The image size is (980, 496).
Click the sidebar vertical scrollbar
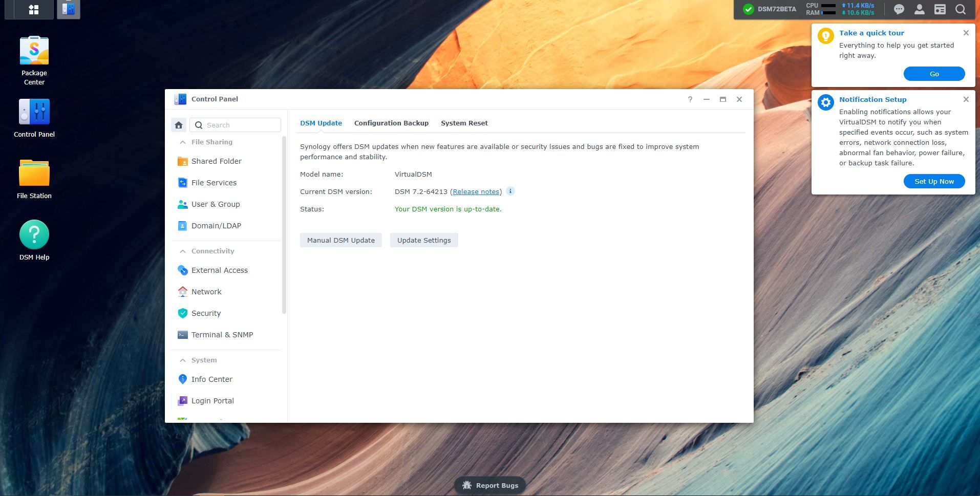[284, 225]
